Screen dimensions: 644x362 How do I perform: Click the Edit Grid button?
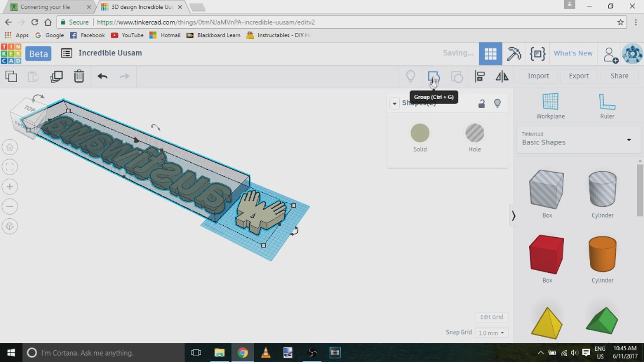pos(491,317)
